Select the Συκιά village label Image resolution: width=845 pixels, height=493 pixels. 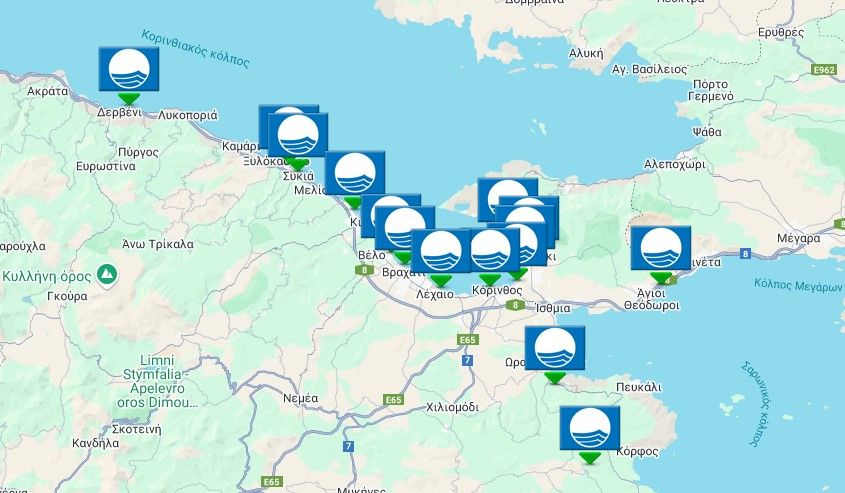(x=299, y=177)
